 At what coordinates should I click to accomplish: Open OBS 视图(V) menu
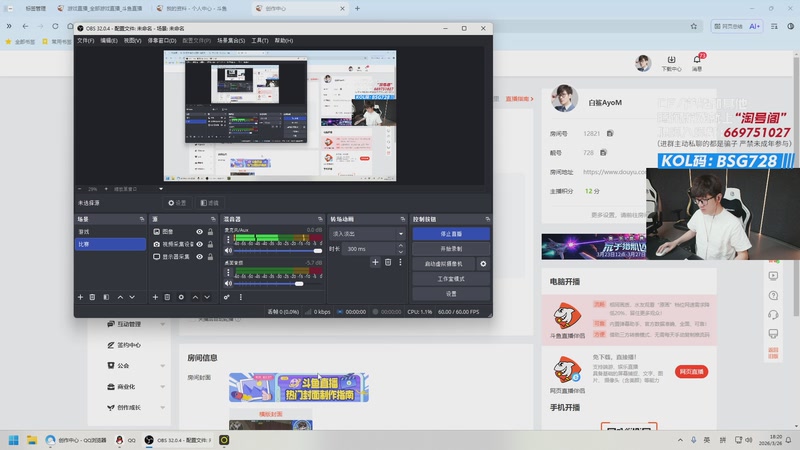133,40
